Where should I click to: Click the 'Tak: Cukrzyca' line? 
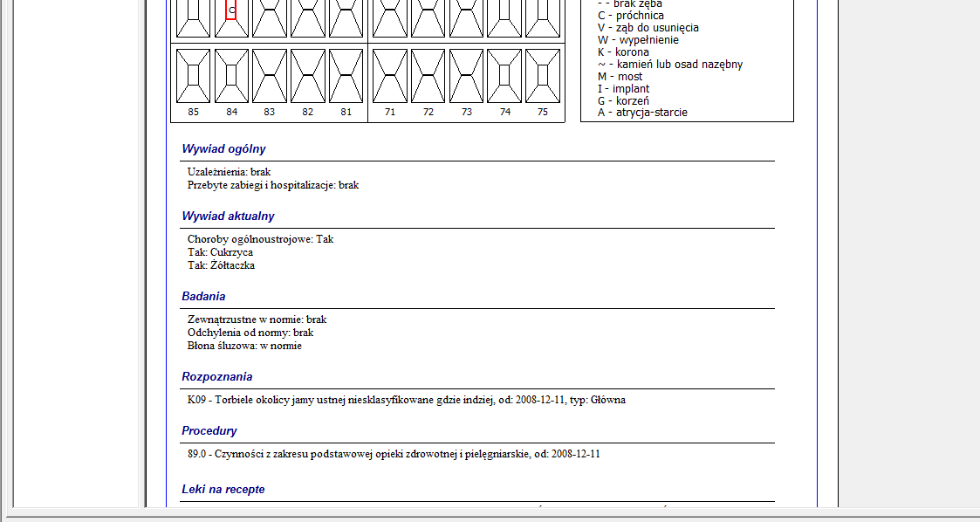(x=220, y=252)
